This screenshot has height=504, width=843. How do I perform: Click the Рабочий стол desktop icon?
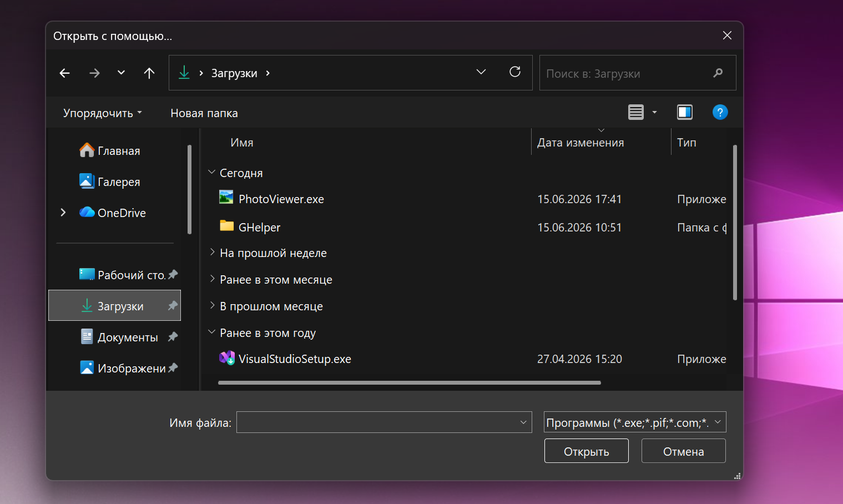point(87,274)
